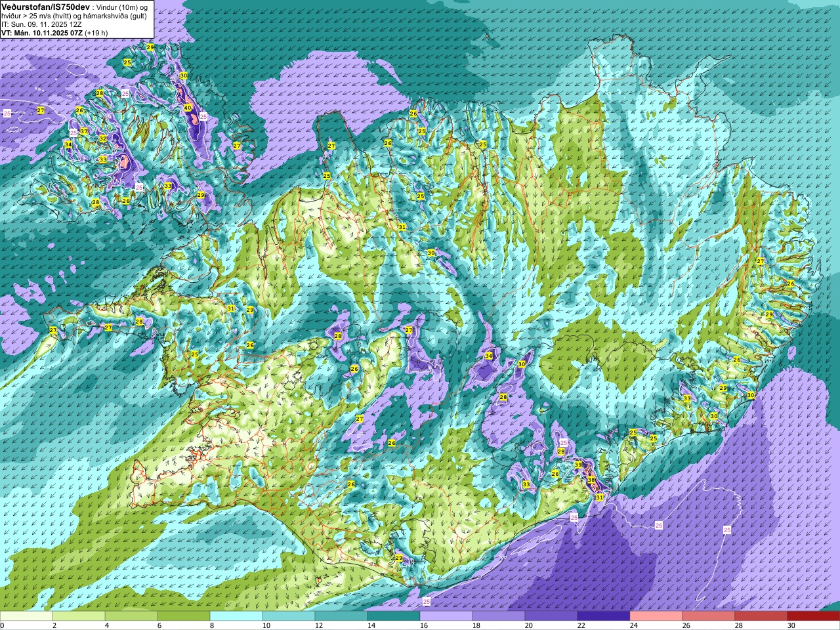840x630 pixels.
Task: Click the yellow 40 gust label
Action: coord(188,108)
